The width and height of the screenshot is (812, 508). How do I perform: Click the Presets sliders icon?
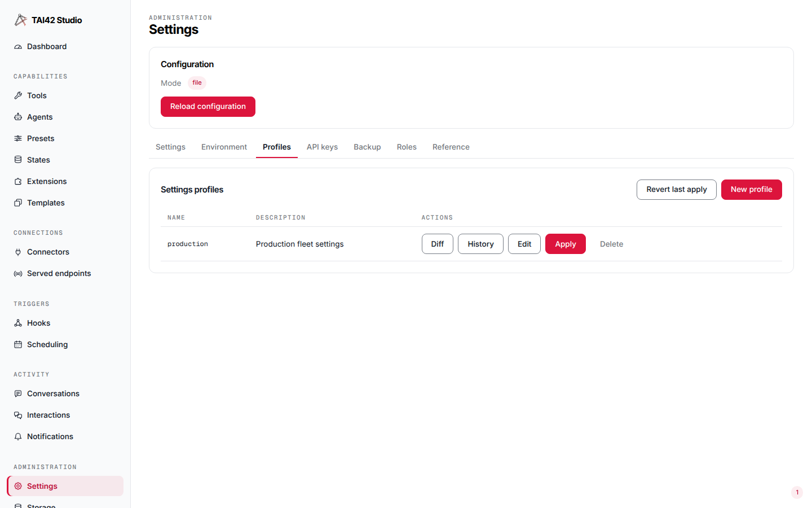click(18, 139)
